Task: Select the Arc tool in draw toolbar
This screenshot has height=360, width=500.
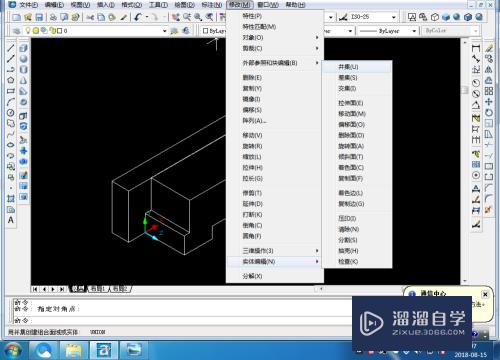Action: (11, 102)
